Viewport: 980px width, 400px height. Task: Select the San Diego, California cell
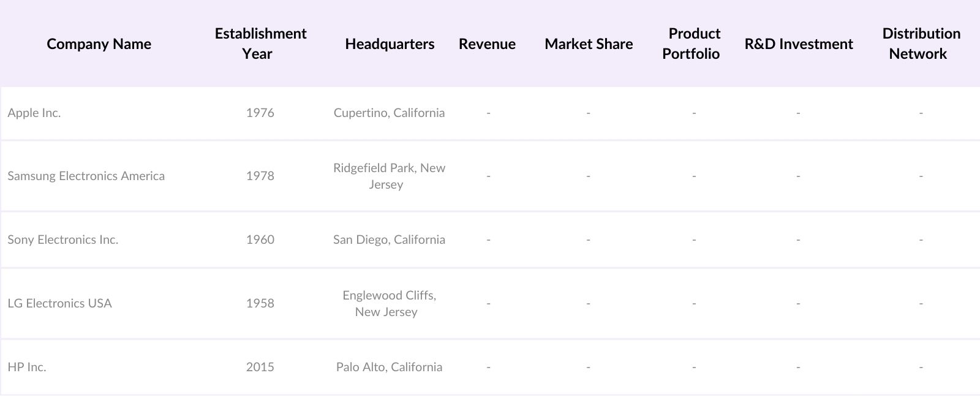pyautogui.click(x=389, y=240)
